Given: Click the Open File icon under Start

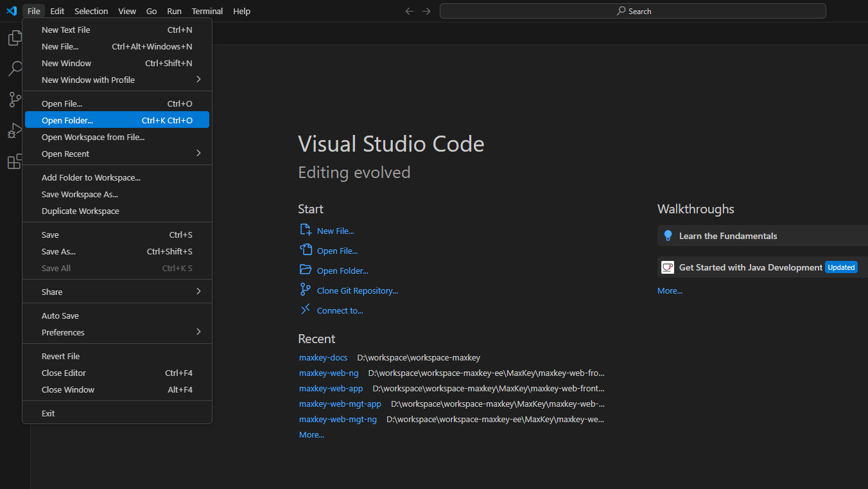Looking at the screenshot, I should pyautogui.click(x=306, y=250).
